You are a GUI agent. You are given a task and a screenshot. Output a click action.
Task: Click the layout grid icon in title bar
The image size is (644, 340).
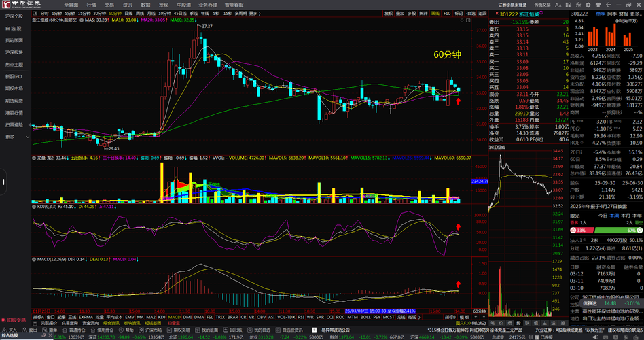[568, 5]
